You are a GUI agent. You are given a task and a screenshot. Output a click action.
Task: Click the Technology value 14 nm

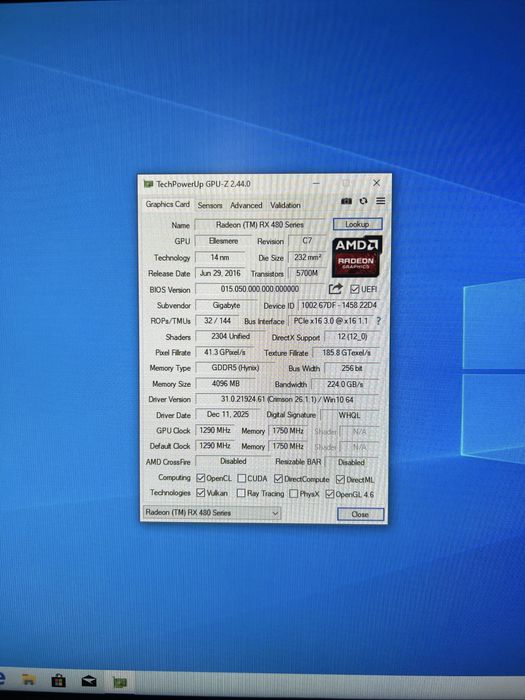(220, 258)
